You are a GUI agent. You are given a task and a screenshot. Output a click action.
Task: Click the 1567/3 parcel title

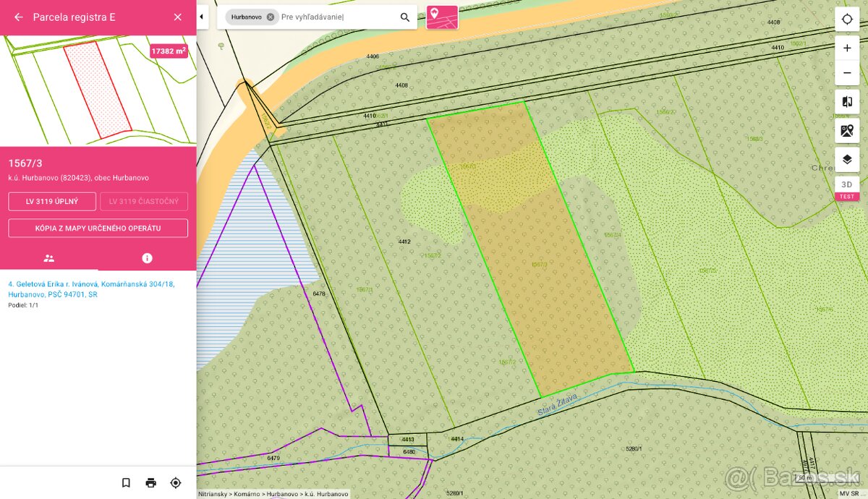pyautogui.click(x=25, y=163)
